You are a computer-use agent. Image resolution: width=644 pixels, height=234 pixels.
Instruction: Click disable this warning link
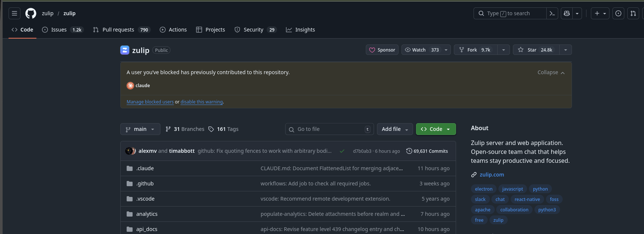[x=202, y=102]
